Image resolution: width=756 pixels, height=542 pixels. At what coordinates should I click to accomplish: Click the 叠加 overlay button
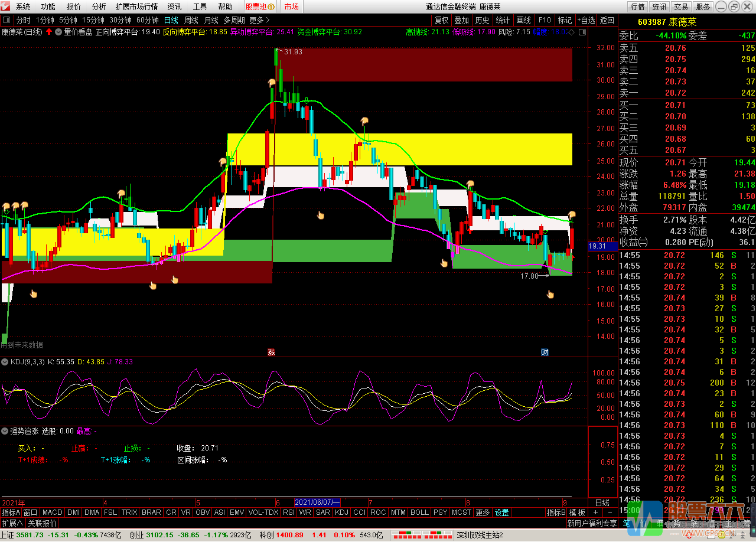[x=462, y=20]
